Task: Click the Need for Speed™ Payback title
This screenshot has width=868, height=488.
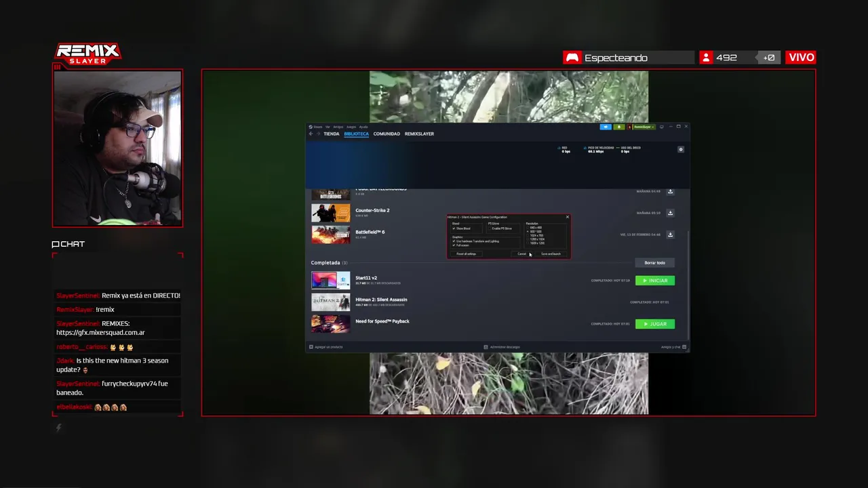Action: point(382,321)
